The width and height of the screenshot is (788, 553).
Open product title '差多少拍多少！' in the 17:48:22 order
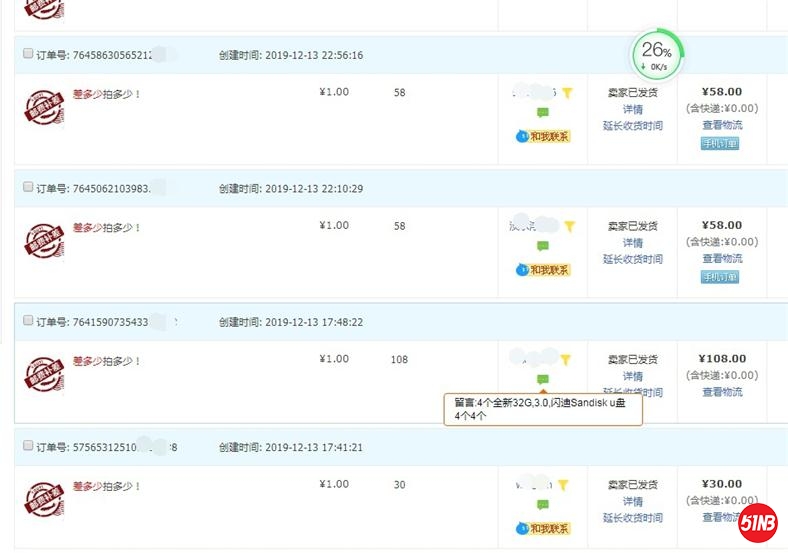106,360
